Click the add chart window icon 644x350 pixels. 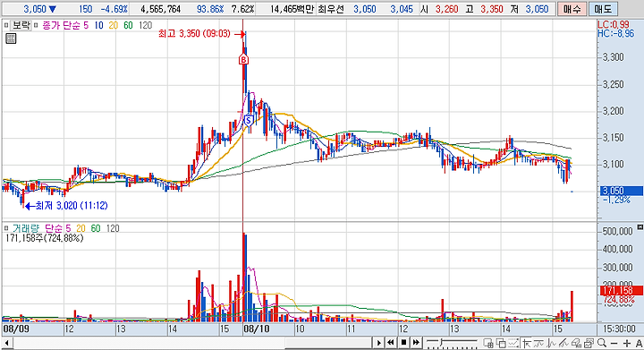(488, 343)
